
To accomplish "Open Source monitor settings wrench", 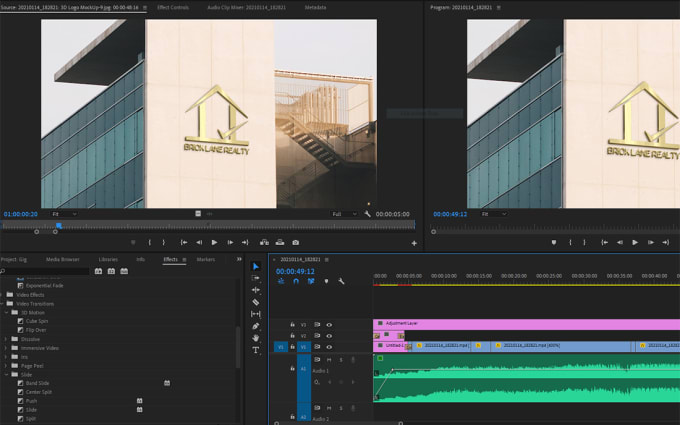I will pos(367,214).
